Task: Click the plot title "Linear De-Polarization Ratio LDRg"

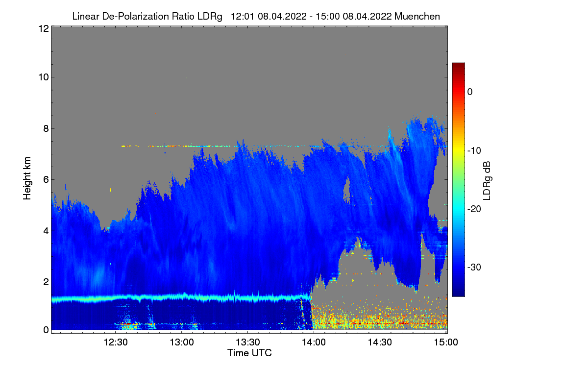Action: pyautogui.click(x=147, y=16)
